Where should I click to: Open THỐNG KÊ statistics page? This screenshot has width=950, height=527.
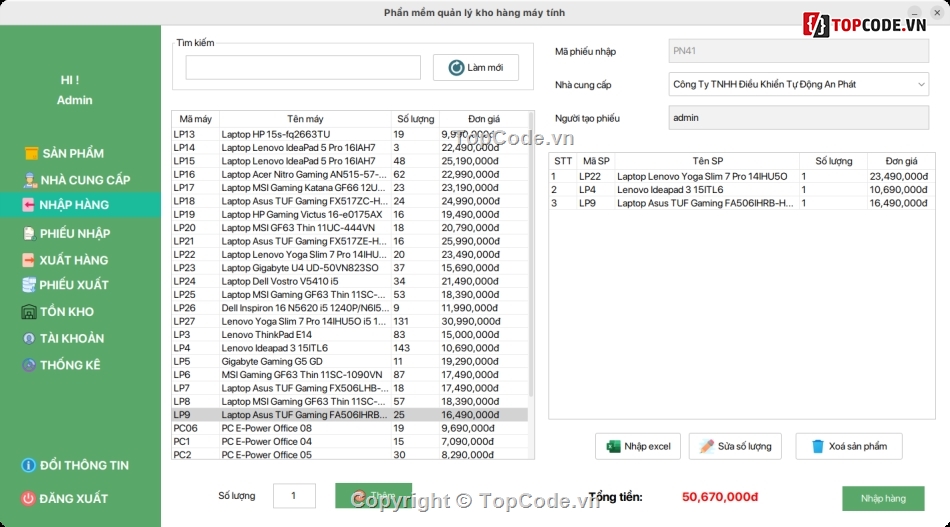70,365
